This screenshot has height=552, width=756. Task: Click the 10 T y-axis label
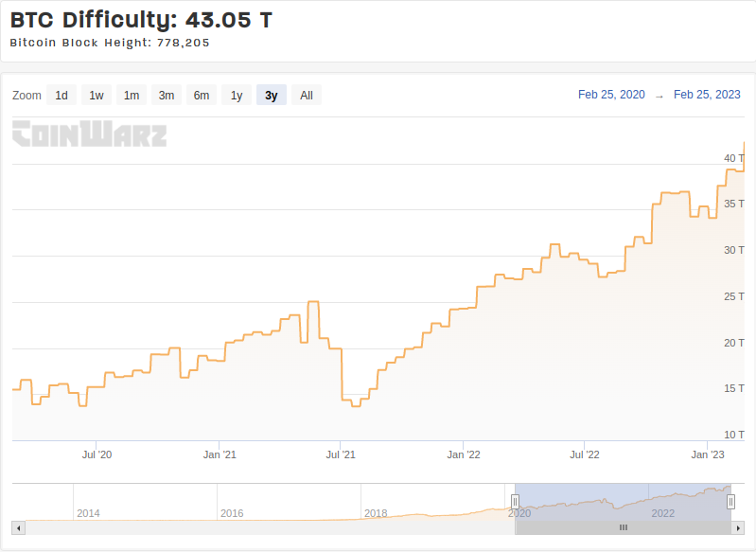(734, 435)
